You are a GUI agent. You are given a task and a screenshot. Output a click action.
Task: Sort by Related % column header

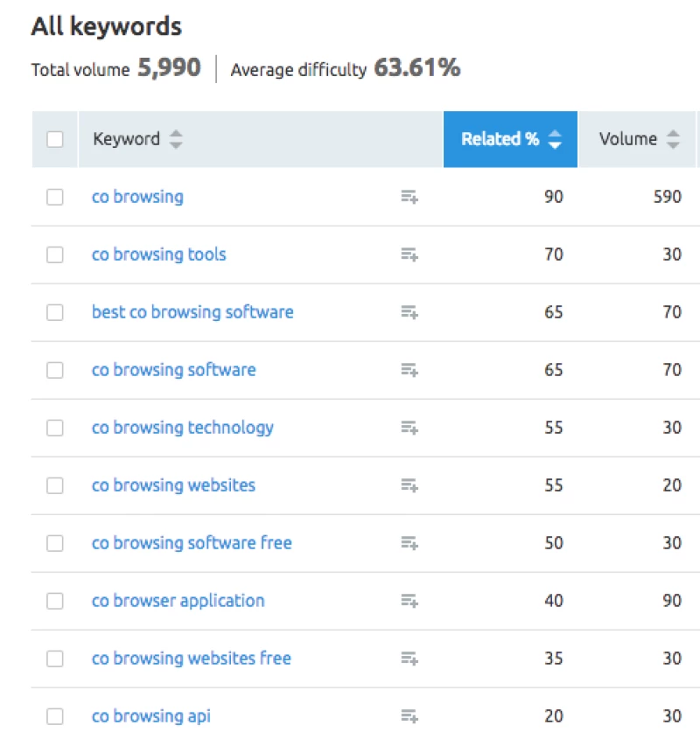click(510, 139)
